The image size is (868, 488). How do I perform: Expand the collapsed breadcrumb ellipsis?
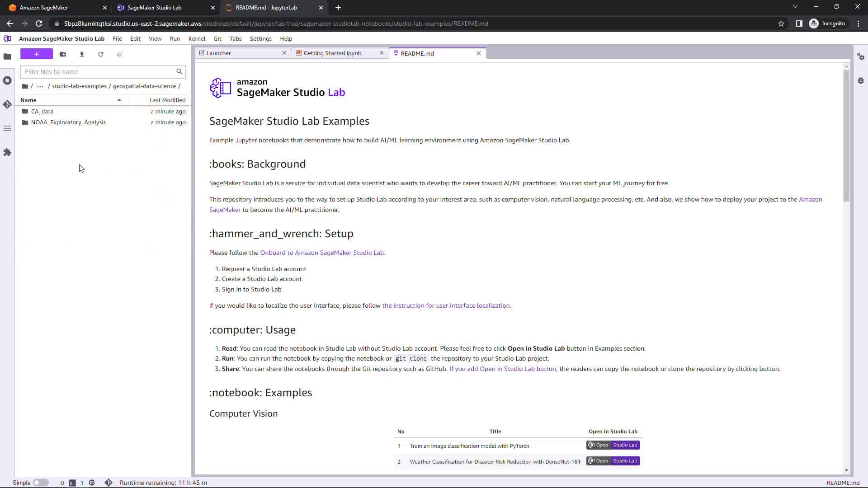click(40, 86)
